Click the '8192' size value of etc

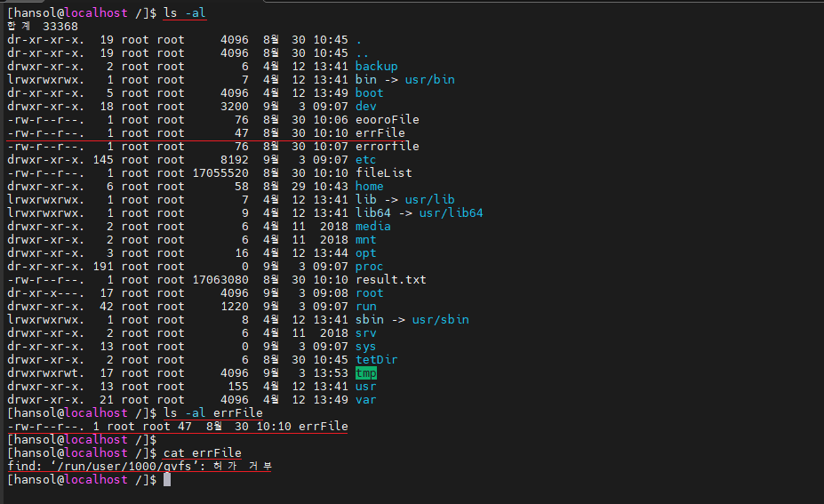click(235, 160)
